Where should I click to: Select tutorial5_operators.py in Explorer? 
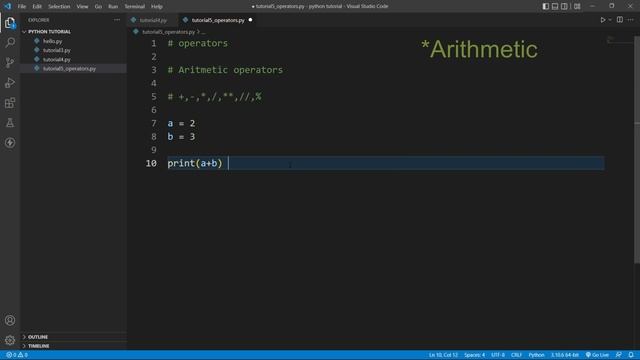69,69
